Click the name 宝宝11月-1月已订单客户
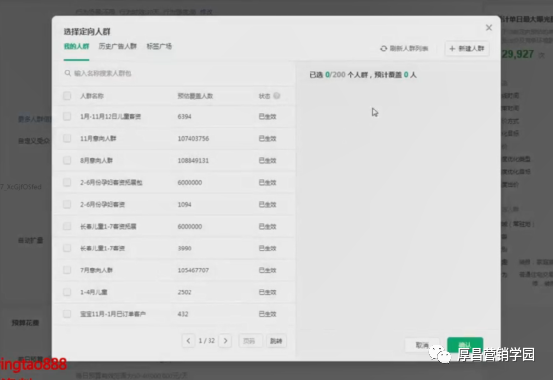The width and height of the screenshot is (553, 380). click(x=113, y=314)
